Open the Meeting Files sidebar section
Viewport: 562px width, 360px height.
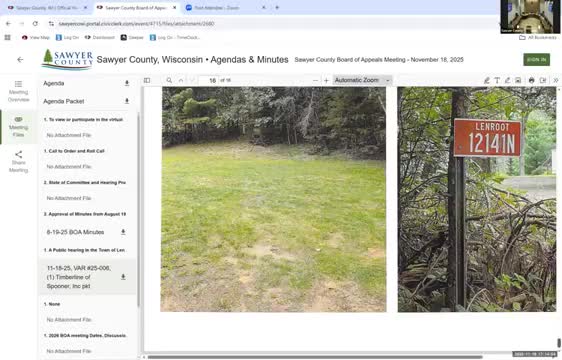18,127
